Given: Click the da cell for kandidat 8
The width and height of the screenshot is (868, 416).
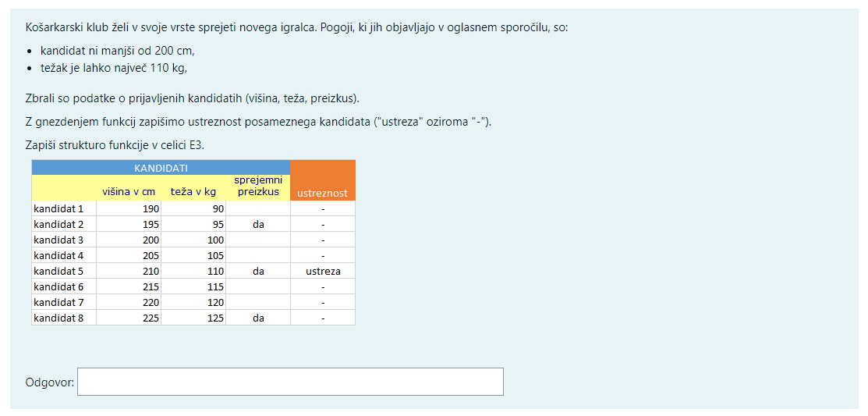Looking at the screenshot, I should point(258,318).
